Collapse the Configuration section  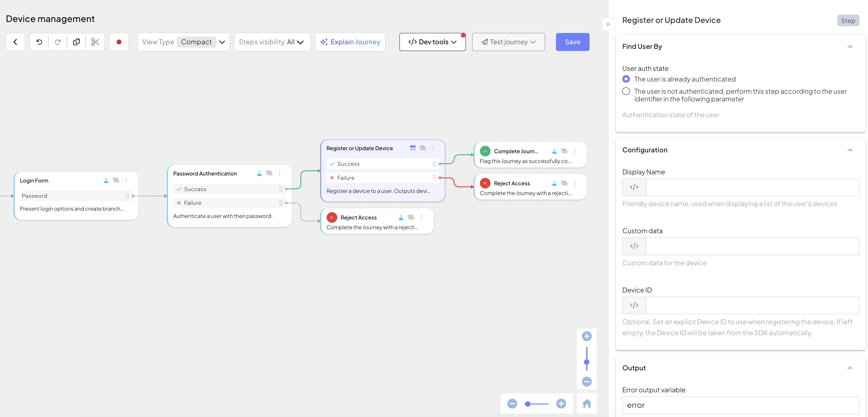(850, 150)
